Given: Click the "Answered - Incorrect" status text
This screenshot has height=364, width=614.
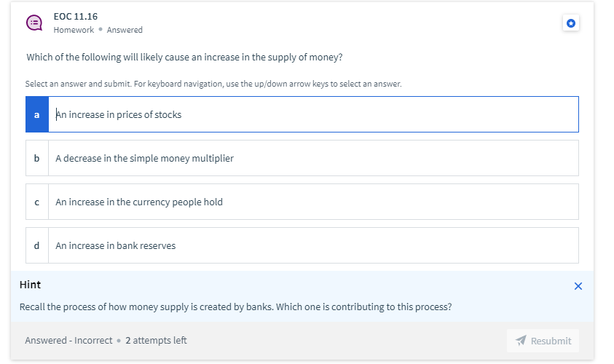Looking at the screenshot, I should 68,340.
